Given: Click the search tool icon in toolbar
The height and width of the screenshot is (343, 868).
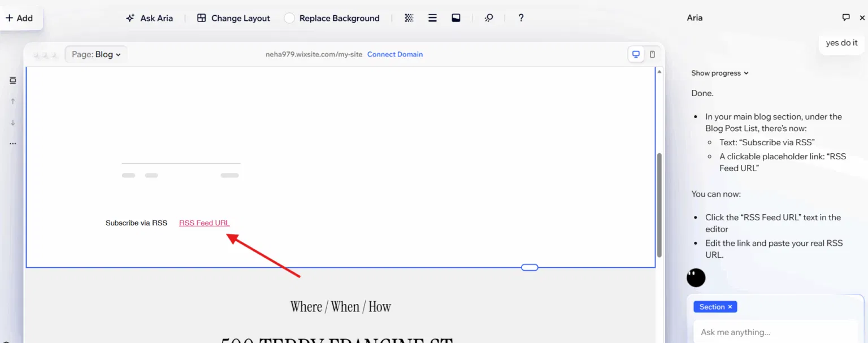Looking at the screenshot, I should tap(489, 18).
